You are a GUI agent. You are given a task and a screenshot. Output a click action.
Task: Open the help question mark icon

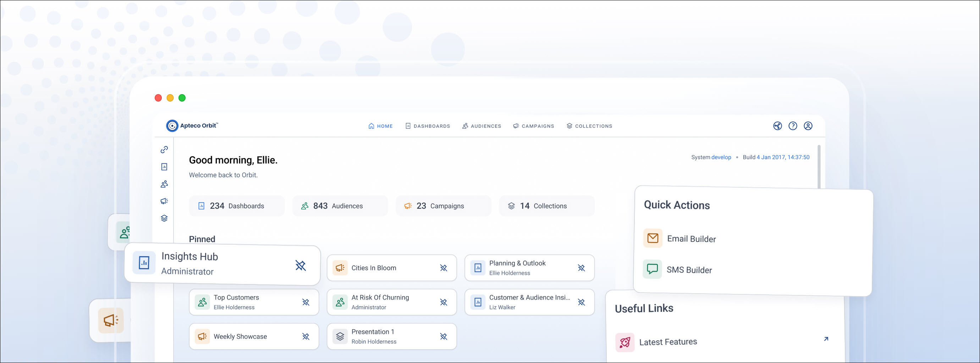[792, 126]
